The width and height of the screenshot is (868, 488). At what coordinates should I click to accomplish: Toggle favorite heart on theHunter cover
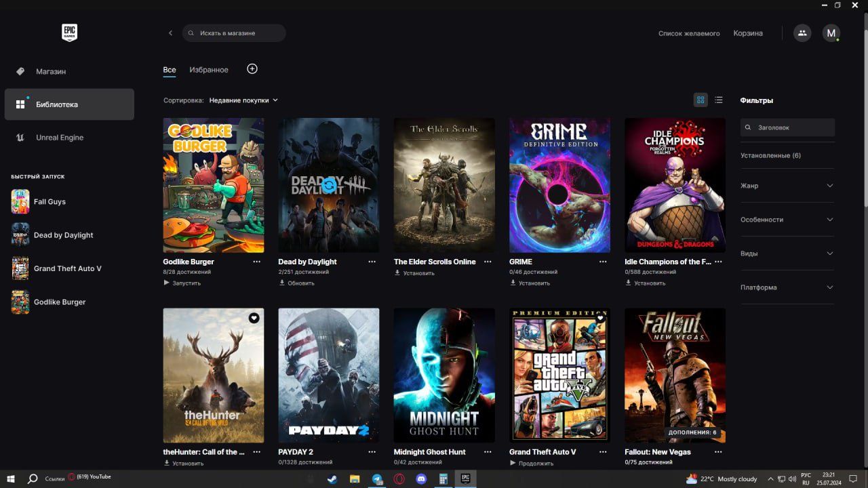[x=254, y=318]
